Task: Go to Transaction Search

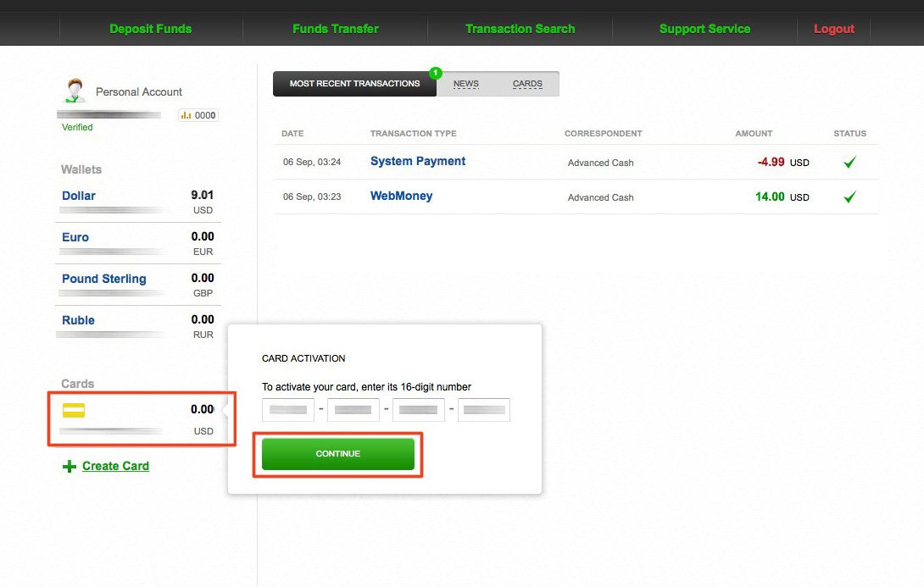Action: (x=520, y=29)
